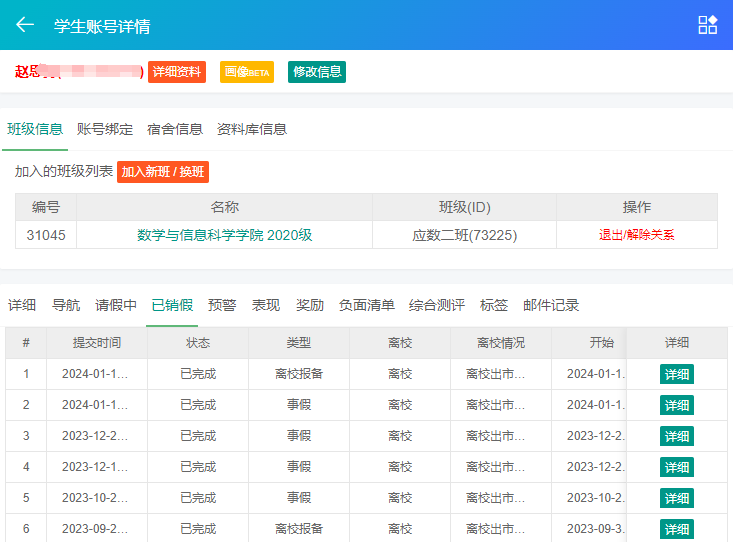Open 详细资料 for the student

pyautogui.click(x=177, y=72)
